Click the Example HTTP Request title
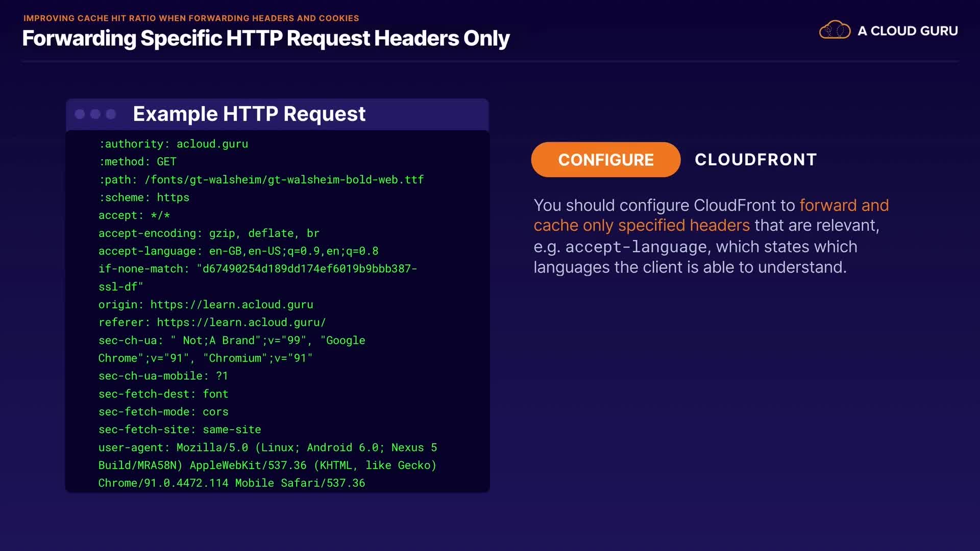This screenshot has height=551, width=980. tap(249, 114)
